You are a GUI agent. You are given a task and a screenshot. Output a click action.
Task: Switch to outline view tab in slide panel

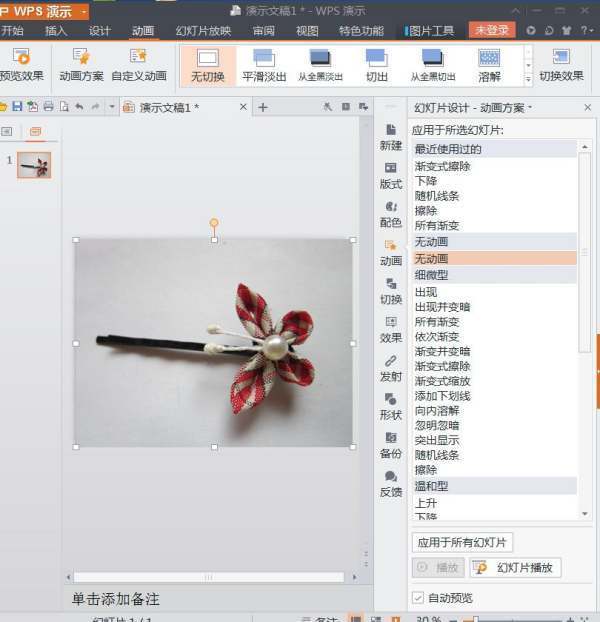pos(7,131)
